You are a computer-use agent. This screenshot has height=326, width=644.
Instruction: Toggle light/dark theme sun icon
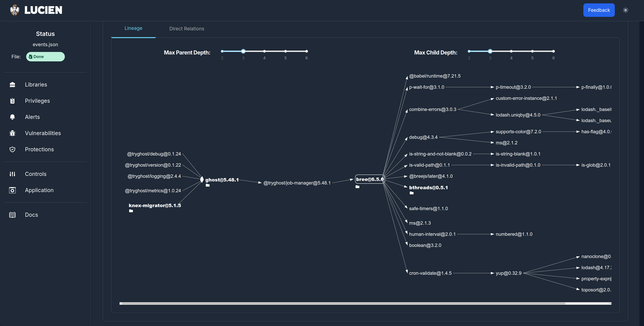tap(625, 10)
